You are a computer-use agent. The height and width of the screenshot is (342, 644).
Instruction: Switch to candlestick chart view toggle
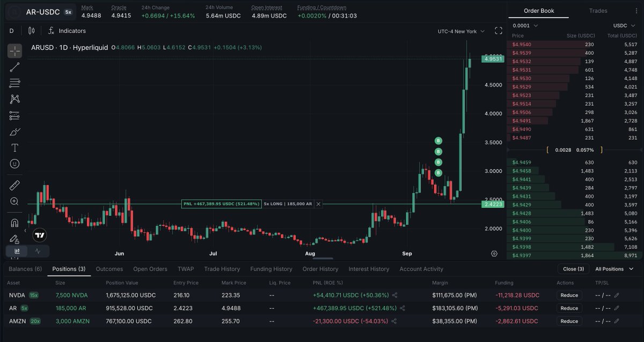point(17,251)
